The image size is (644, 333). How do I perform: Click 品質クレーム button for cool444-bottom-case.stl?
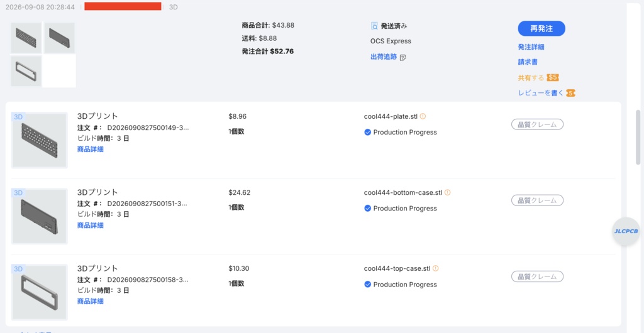[x=537, y=200]
